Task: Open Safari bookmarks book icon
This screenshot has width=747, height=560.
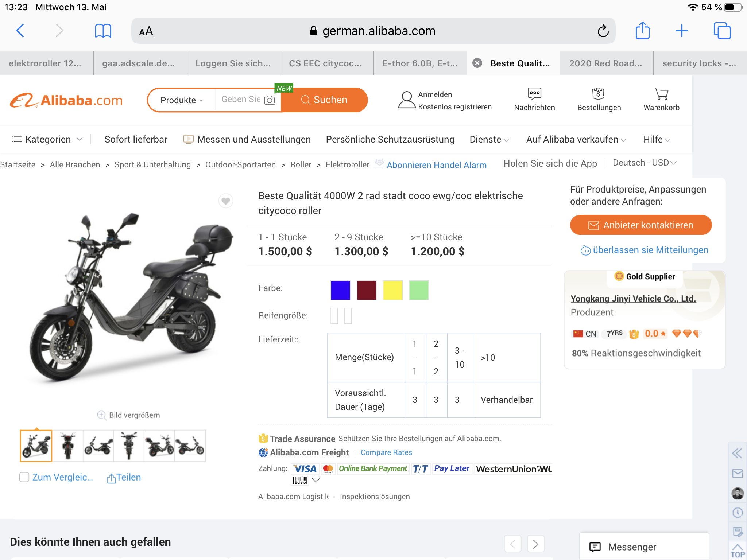Action: [103, 31]
